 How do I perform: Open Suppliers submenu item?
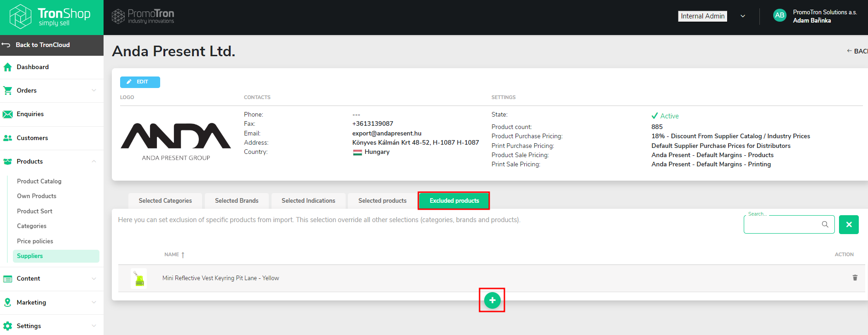tap(56, 256)
